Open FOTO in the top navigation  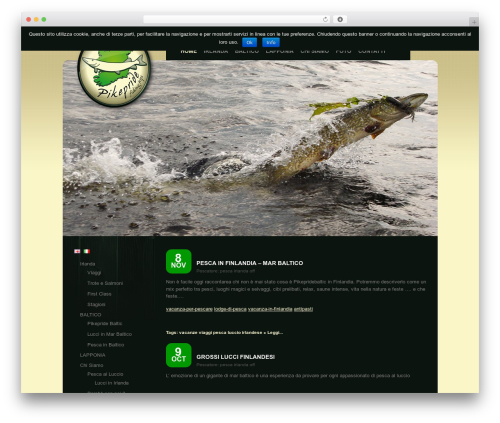click(343, 51)
